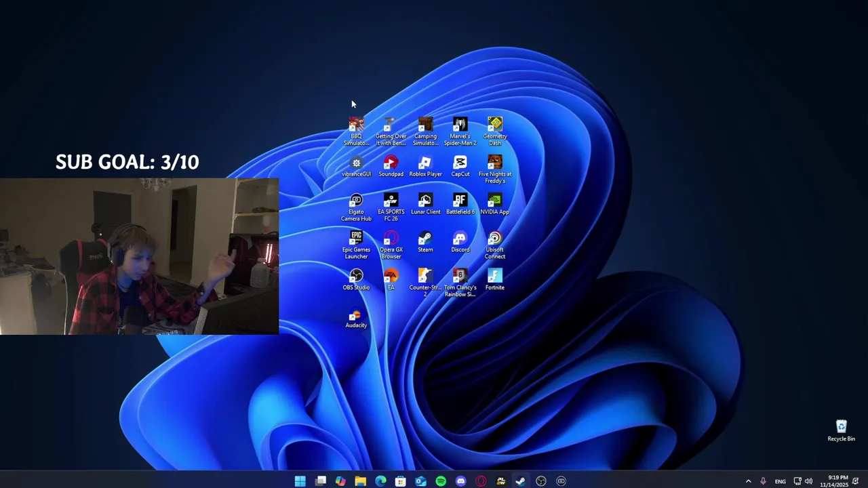The image size is (868, 488).
Task: Open Outlook from the taskbar
Action: 420,481
